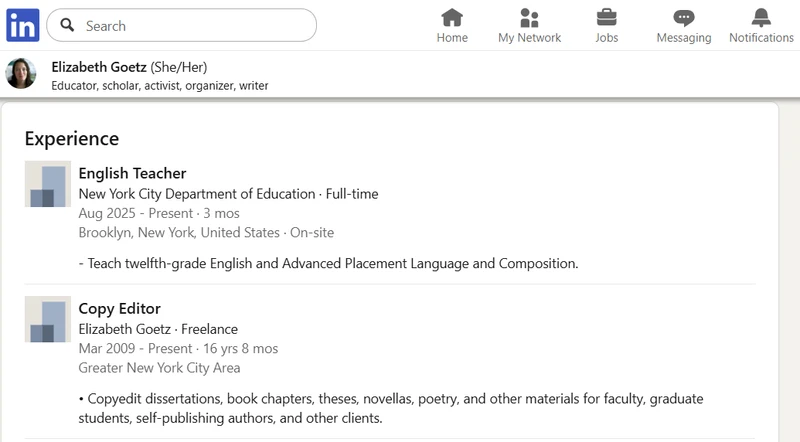Click Copy Editor company logo placeholder
This screenshot has height=442, width=800.
(x=47, y=320)
